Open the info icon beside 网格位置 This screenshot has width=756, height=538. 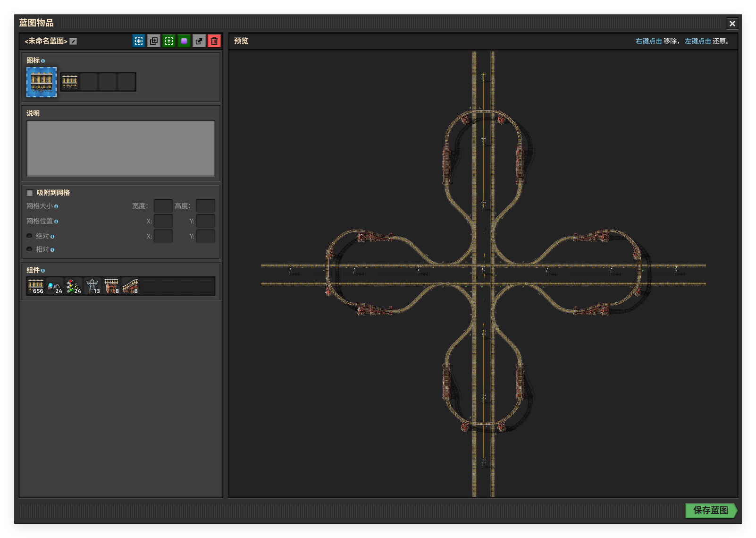coord(56,222)
